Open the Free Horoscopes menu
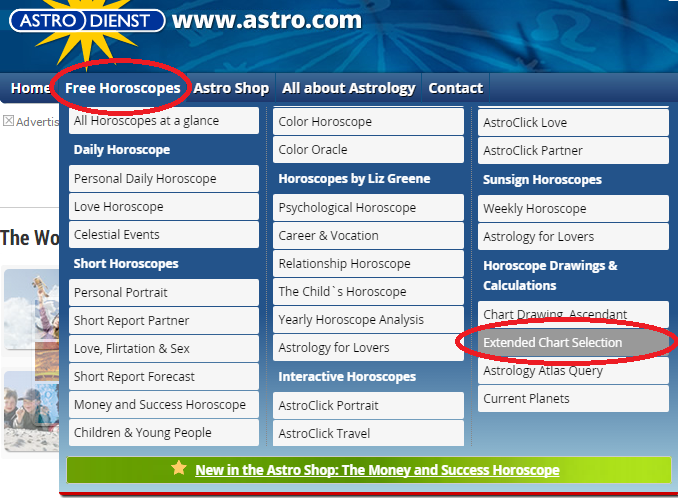This screenshot has height=498, width=678. 122,88
